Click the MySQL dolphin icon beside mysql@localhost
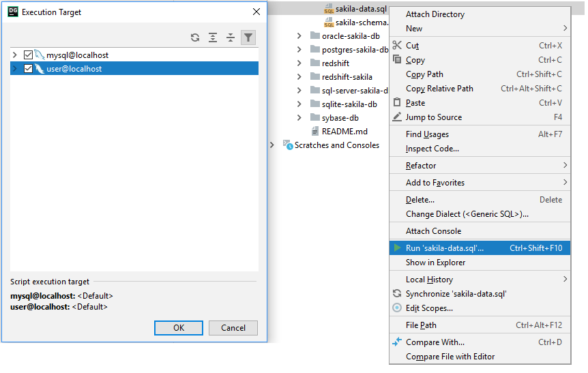Viewport: 588px width, 373px height. coord(40,55)
